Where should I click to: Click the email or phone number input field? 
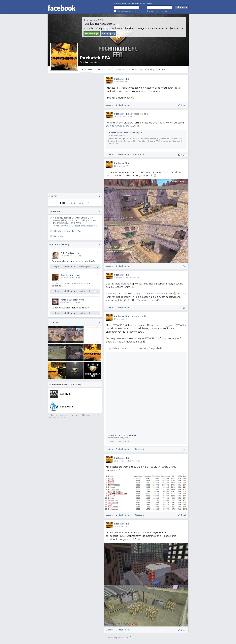click(126, 7)
